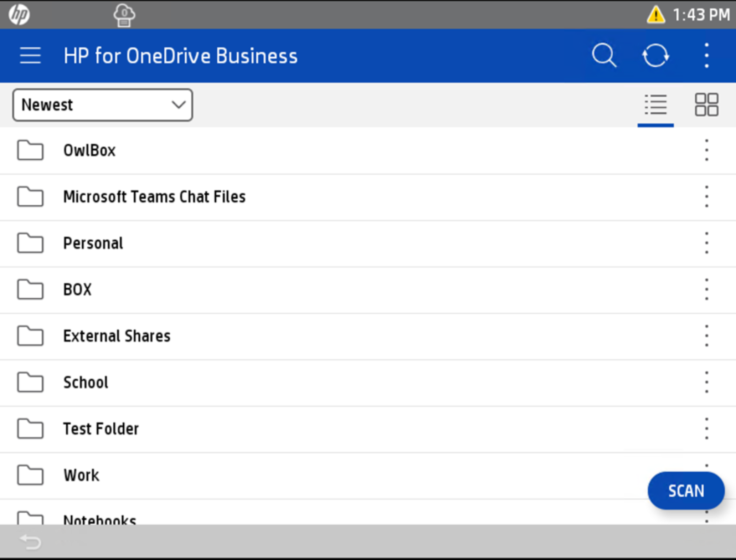Image resolution: width=736 pixels, height=560 pixels.
Task: Open more options for Personal folder
Action: click(x=707, y=243)
